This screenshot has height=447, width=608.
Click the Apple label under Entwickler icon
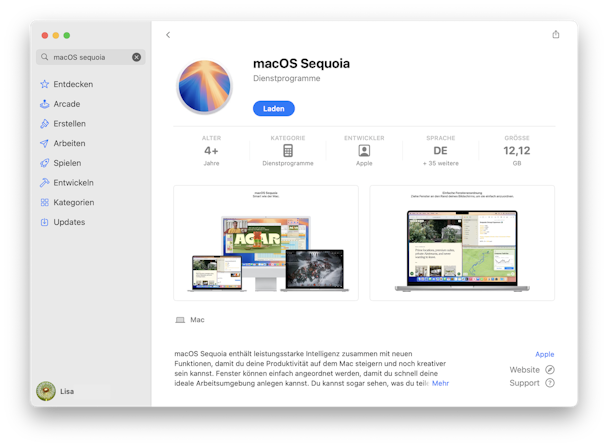tap(364, 164)
